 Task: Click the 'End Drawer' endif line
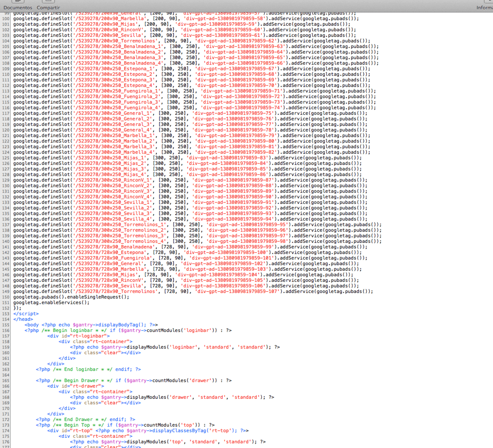point(86,420)
